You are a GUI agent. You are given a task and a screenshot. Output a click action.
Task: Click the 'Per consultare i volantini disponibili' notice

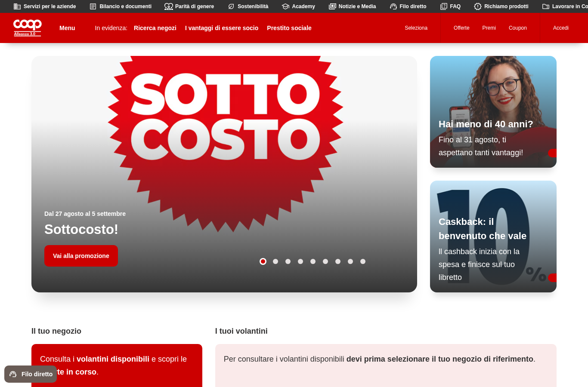point(386,365)
